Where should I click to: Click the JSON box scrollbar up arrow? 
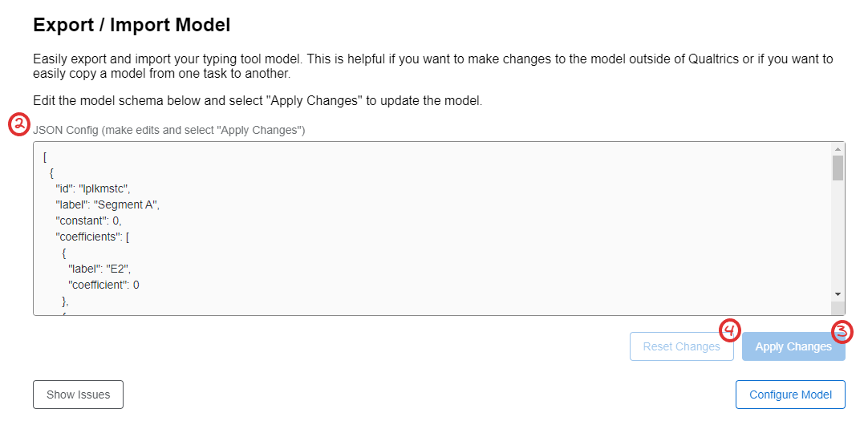837,149
